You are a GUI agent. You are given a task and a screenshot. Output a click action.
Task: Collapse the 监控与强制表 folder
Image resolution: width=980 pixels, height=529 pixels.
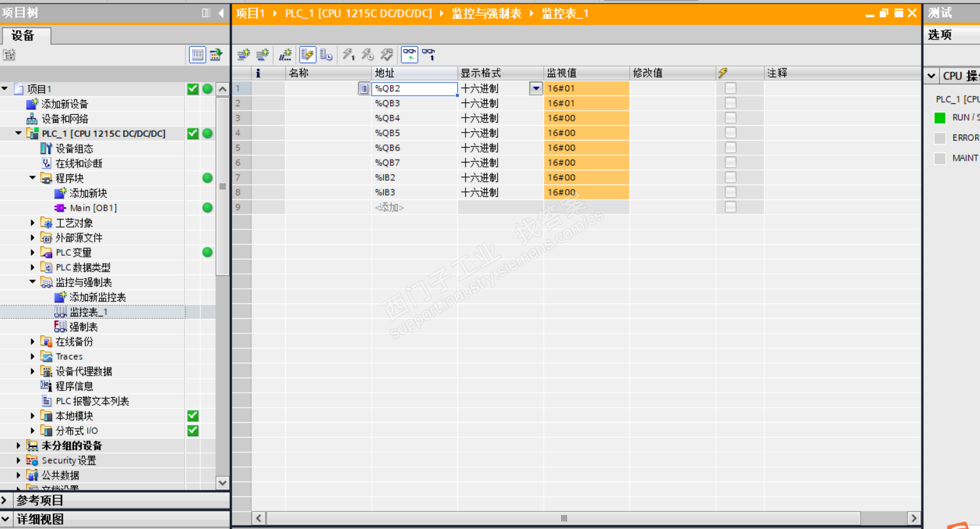[33, 282]
